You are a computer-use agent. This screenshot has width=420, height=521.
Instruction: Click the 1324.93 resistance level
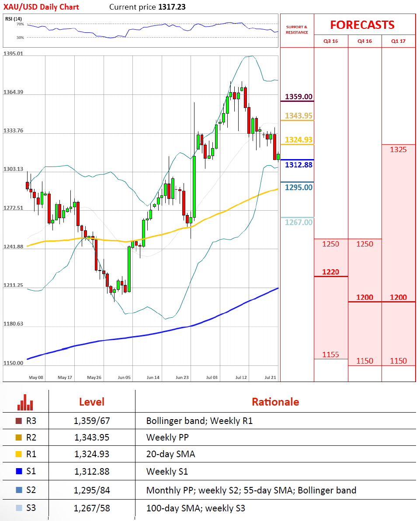point(299,140)
